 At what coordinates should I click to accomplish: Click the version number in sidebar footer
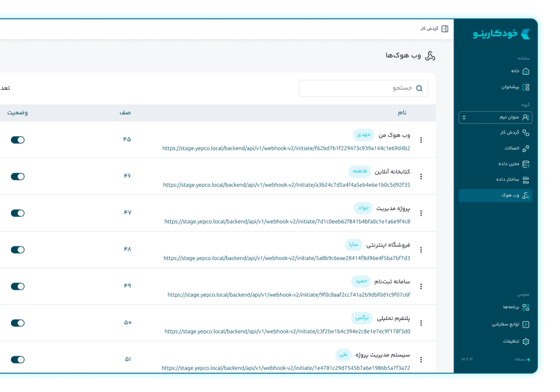pyautogui.click(x=467, y=359)
